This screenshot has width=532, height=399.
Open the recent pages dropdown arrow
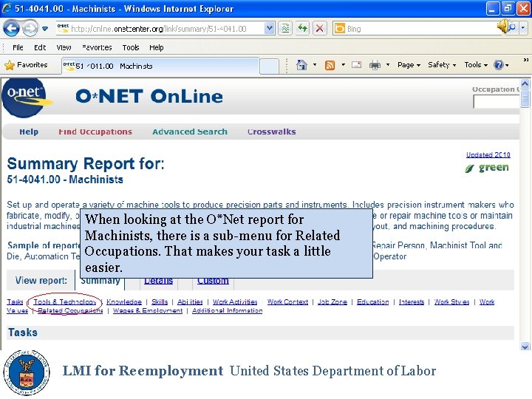coord(45,29)
